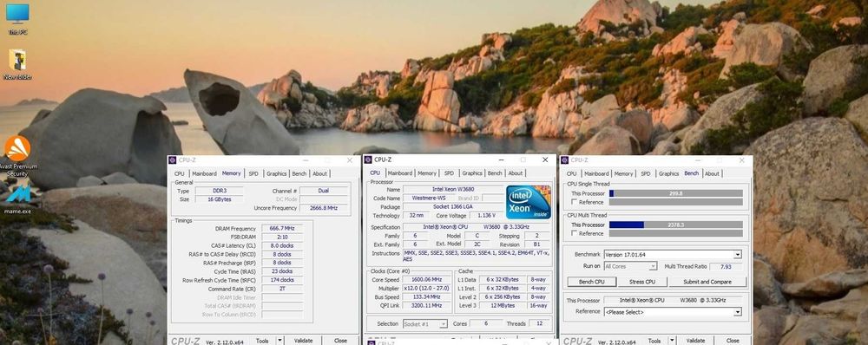Click the Close button in Memory window
Screen dimensions: 868x345
pyautogui.click(x=340, y=341)
